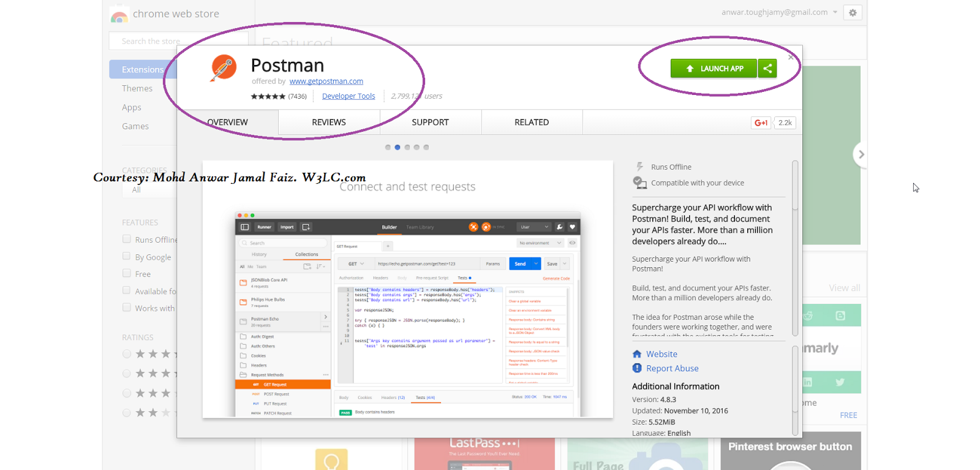Click the share icon next to Launch App
The width and height of the screenshot is (980, 470).
767,69
